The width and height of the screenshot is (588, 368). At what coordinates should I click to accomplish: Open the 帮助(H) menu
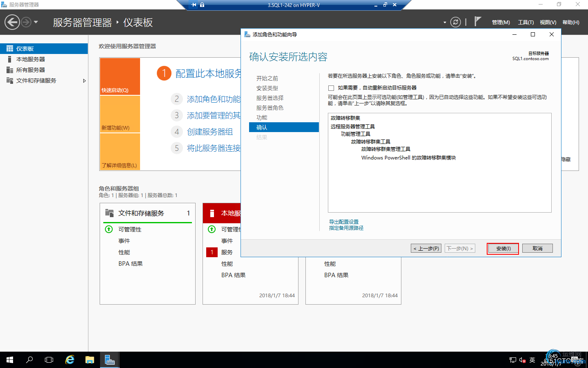click(571, 22)
